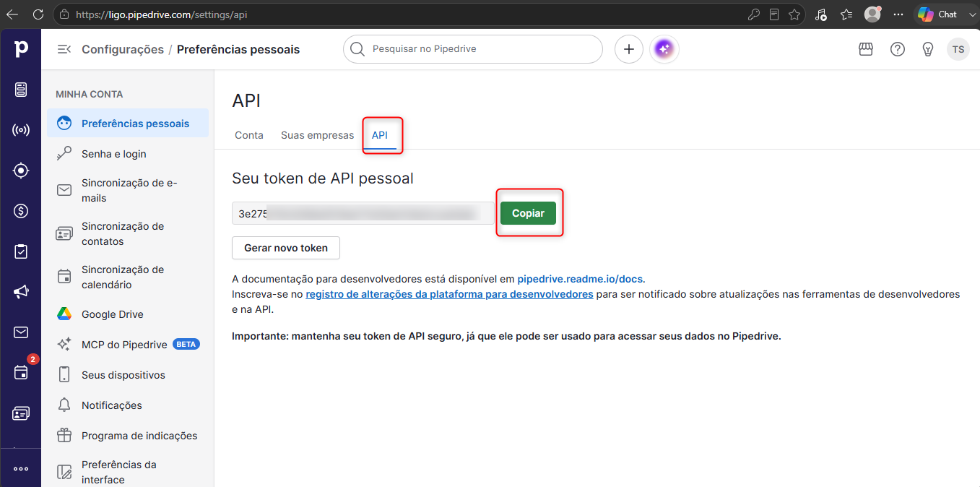This screenshot has height=487, width=980.
Task: Bookmark the page with the star icon
Action: click(794, 14)
